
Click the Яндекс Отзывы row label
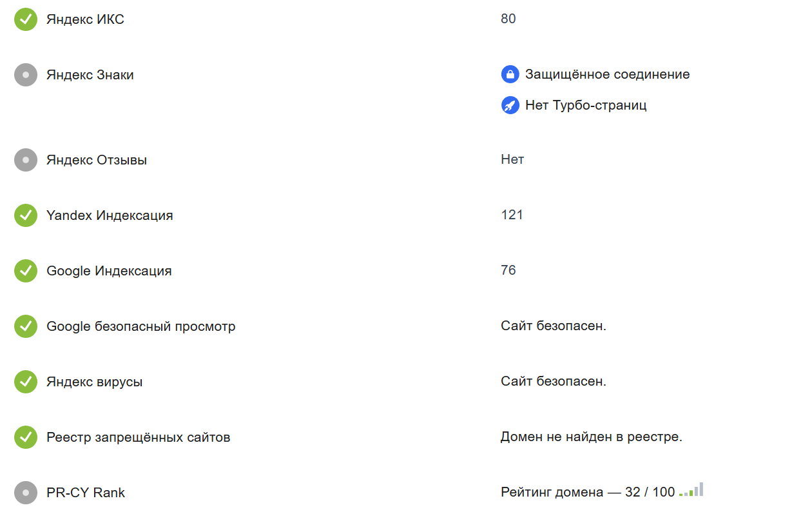pyautogui.click(x=97, y=160)
